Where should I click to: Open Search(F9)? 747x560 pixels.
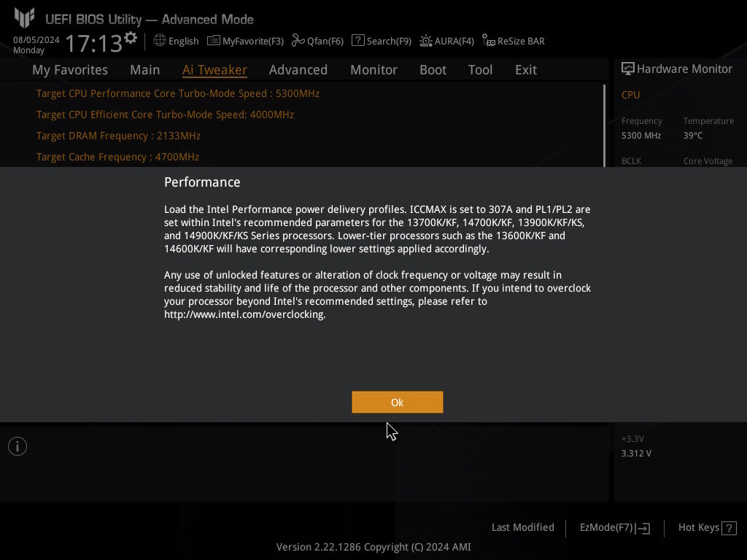point(390,42)
